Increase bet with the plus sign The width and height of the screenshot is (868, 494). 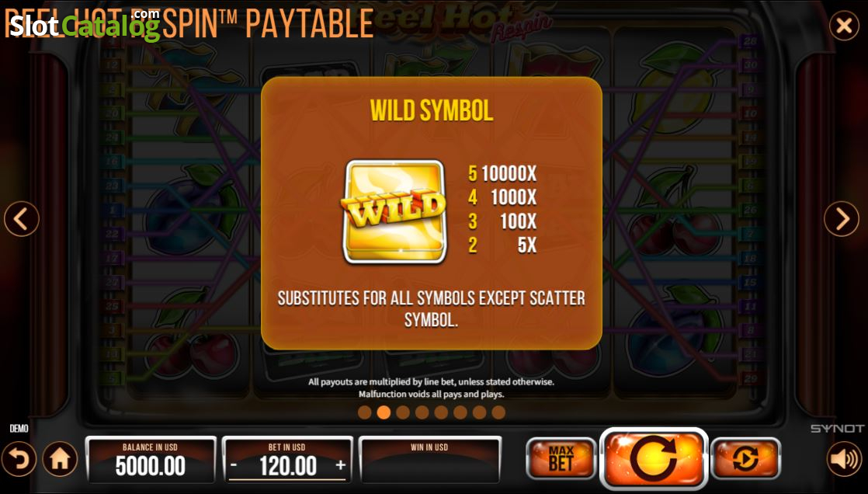pos(341,465)
